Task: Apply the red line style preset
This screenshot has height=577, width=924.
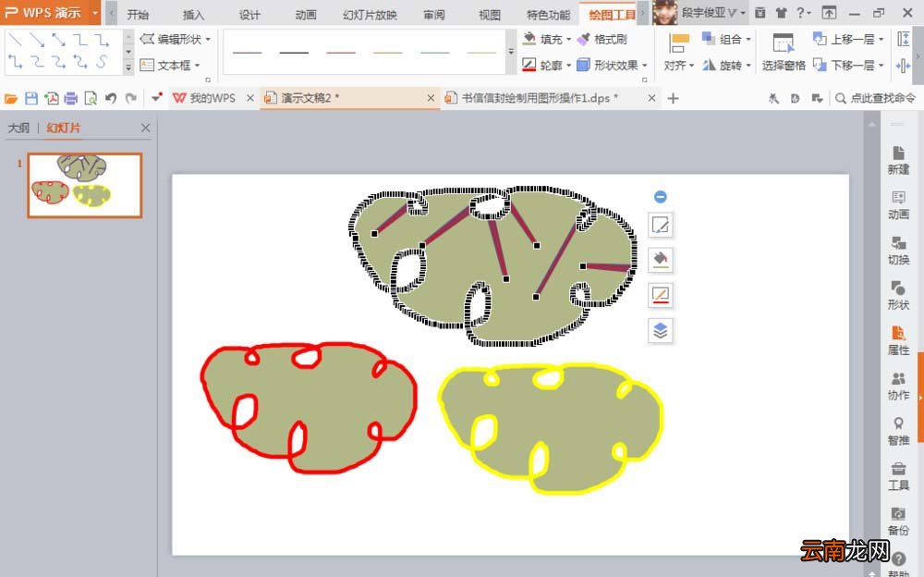Action: 341,53
